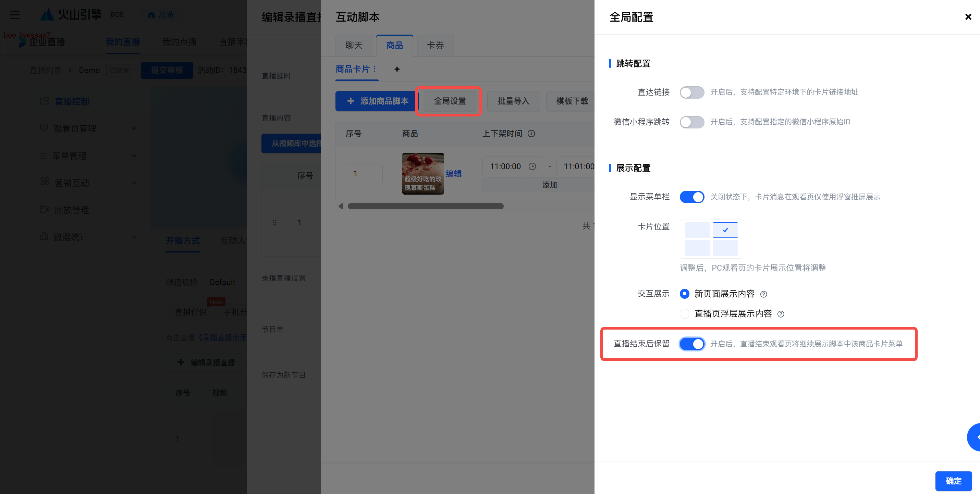Click the 编辑 link beside product
The width and height of the screenshot is (980, 494).
453,174
